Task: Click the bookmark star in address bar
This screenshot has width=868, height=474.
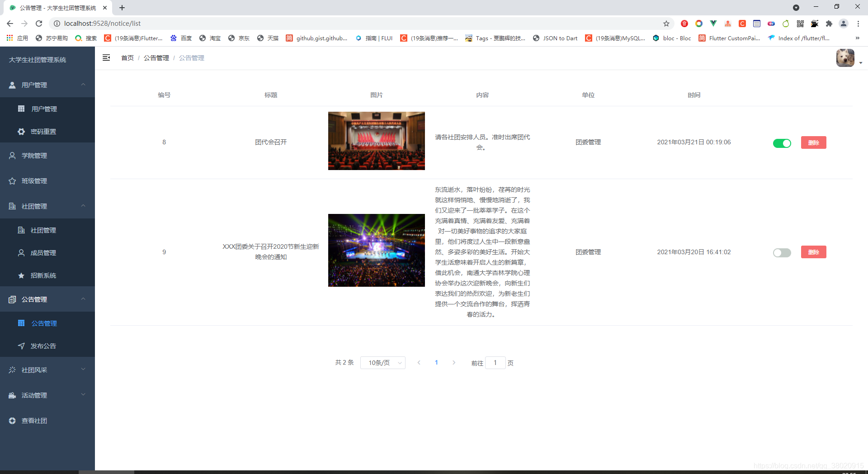Action: point(666,23)
